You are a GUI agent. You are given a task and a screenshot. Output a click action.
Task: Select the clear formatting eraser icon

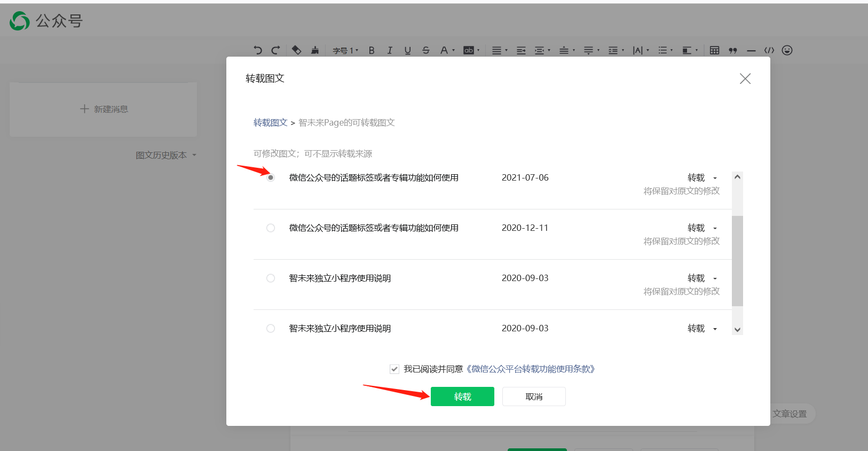point(297,50)
